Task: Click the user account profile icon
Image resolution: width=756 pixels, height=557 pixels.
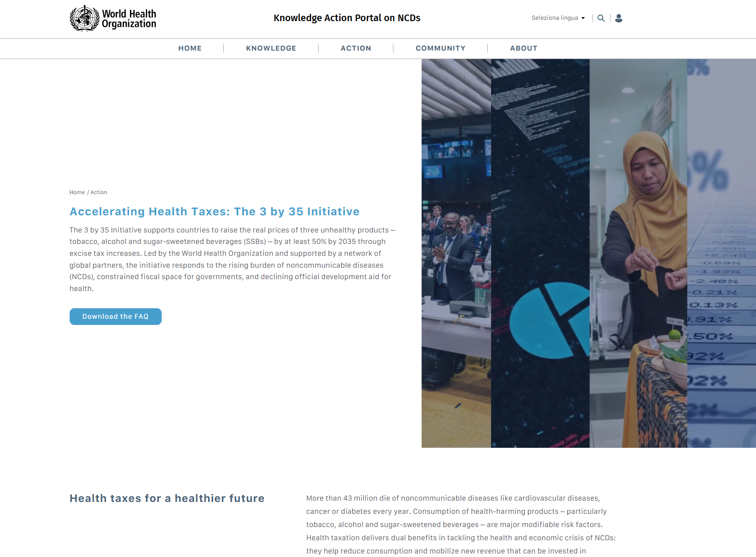Action: click(619, 18)
